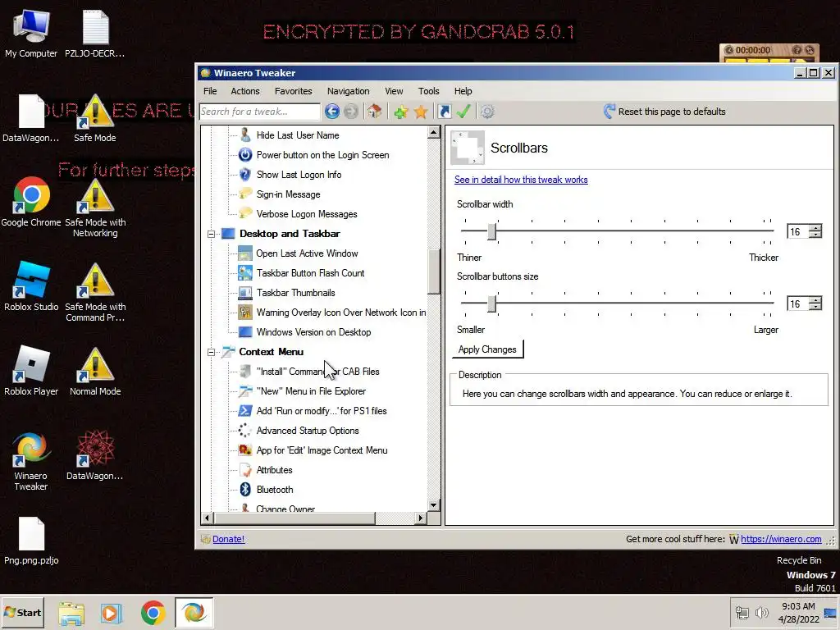Click Add bookmark green plus star icon
840x630 pixels.
pos(400,112)
